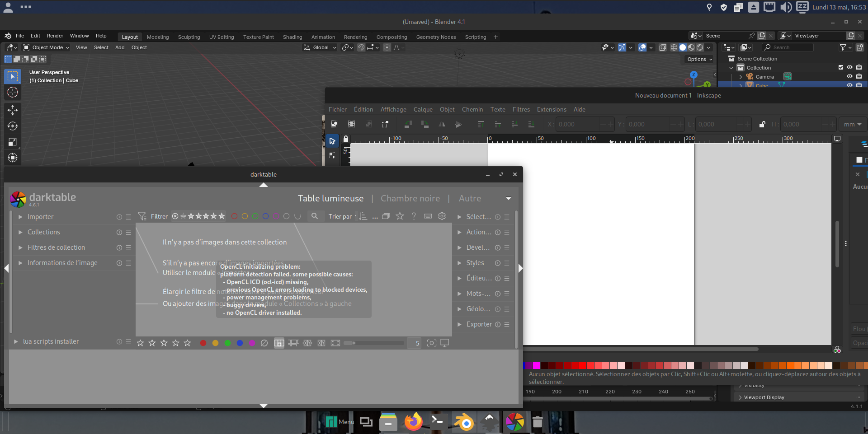Image resolution: width=868 pixels, height=434 pixels.
Task: Open Blender Object Mode dropdown
Action: click(46, 47)
